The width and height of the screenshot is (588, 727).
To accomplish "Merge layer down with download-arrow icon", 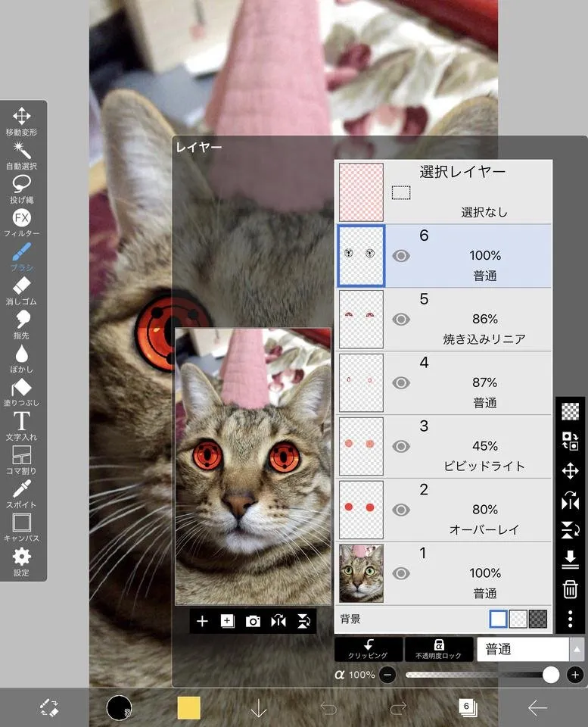I will [x=571, y=560].
